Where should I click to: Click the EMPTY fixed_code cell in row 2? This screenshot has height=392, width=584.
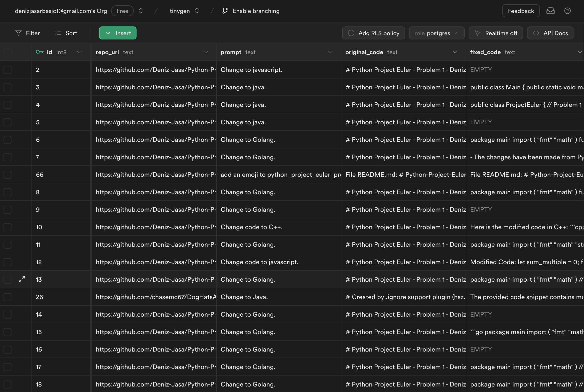tap(525, 70)
